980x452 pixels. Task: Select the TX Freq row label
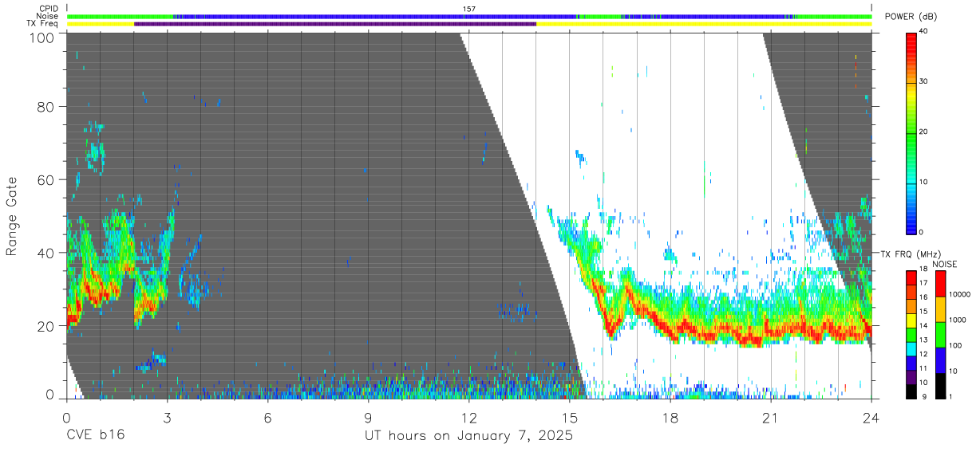43,24
